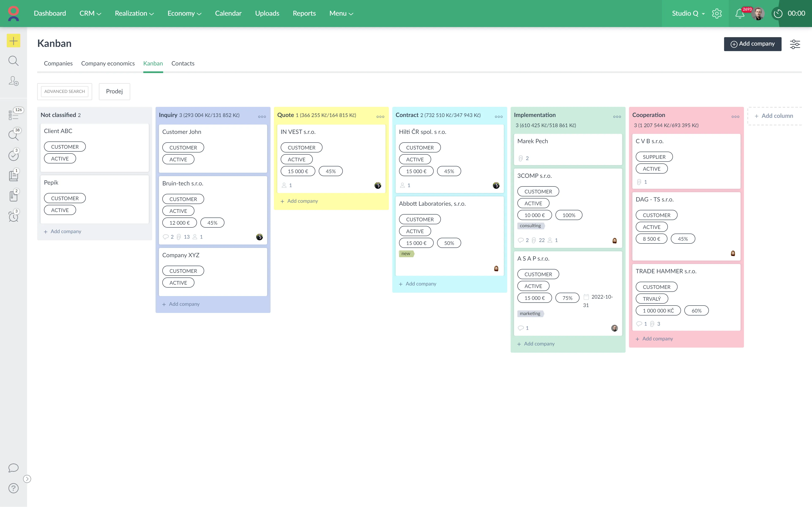Click the Advanced Search field
The width and height of the screenshot is (812, 507).
tap(64, 91)
